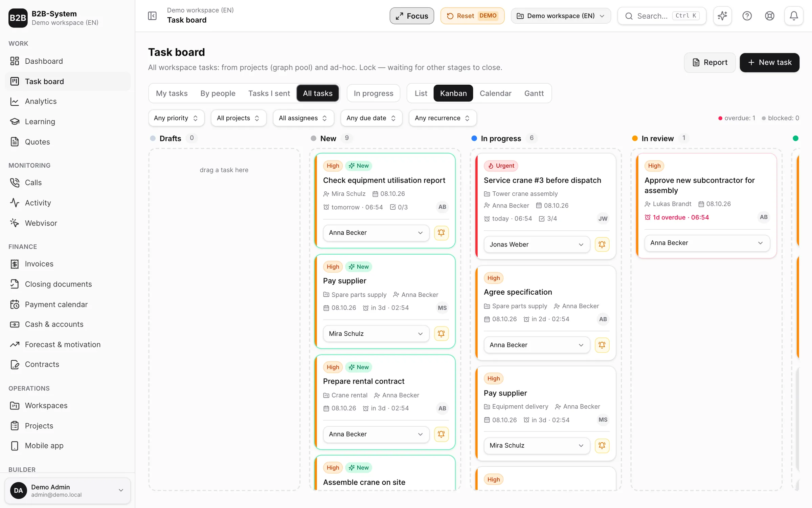
Task: Open the Any recurrence dropdown
Action: point(443,118)
